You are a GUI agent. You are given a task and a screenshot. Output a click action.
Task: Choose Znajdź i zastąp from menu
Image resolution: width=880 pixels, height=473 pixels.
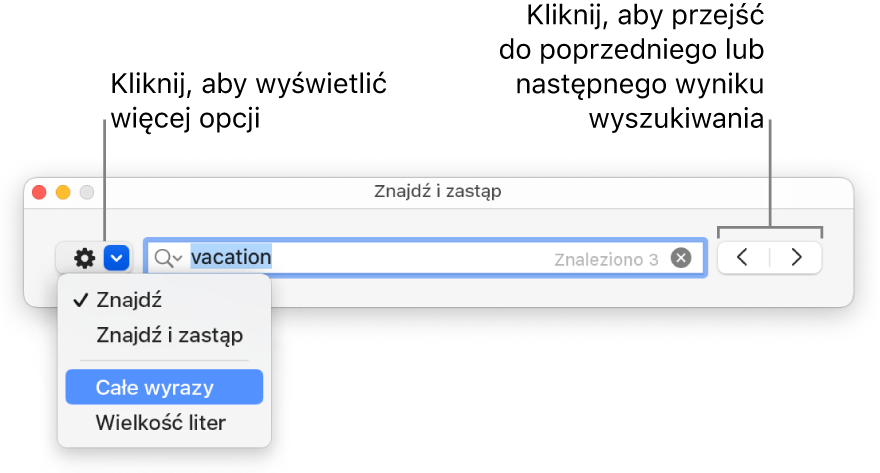[169, 335]
